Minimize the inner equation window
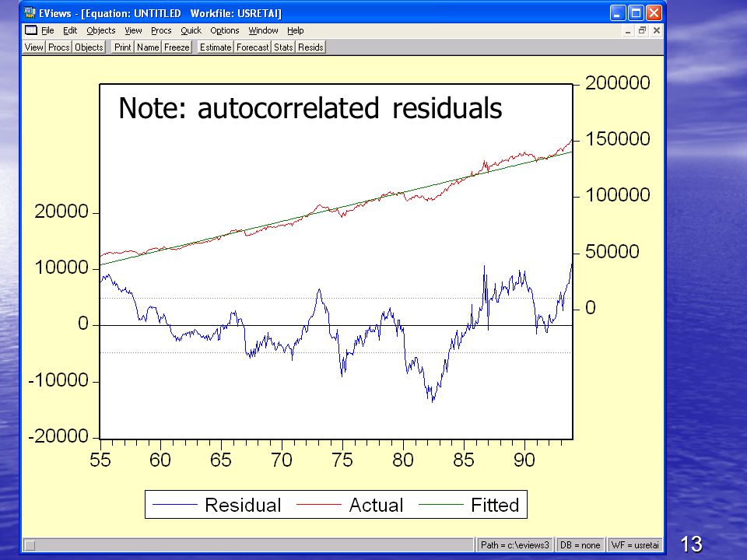The height and width of the screenshot is (560, 747). 628,31
